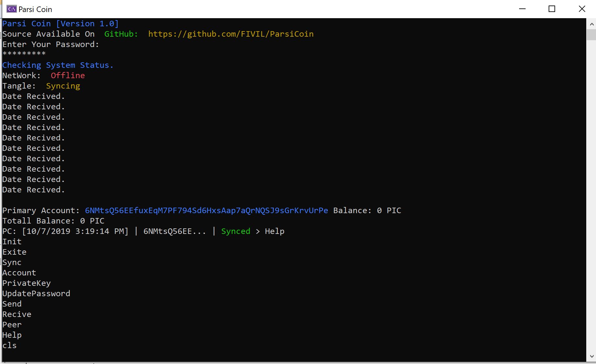Click 'Help' entry in the command list
596x364 pixels.
tap(12, 335)
